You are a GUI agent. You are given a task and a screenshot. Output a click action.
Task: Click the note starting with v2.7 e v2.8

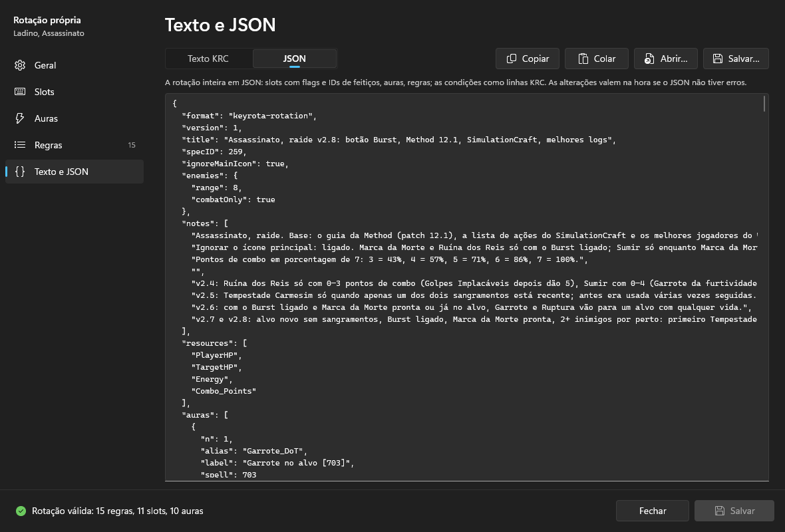coord(474,319)
